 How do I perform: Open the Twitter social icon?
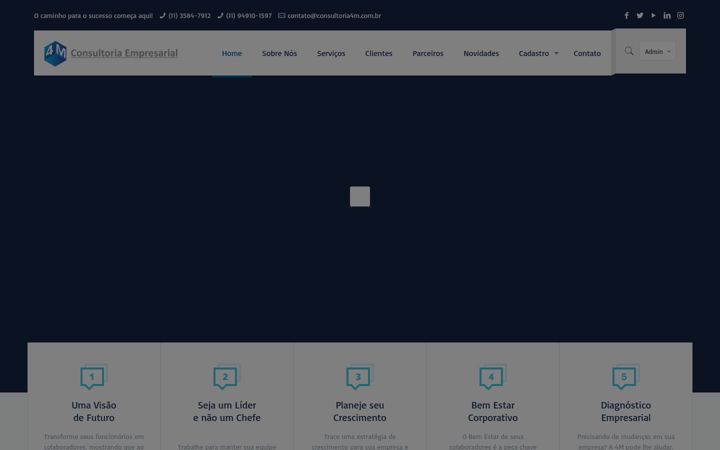640,16
